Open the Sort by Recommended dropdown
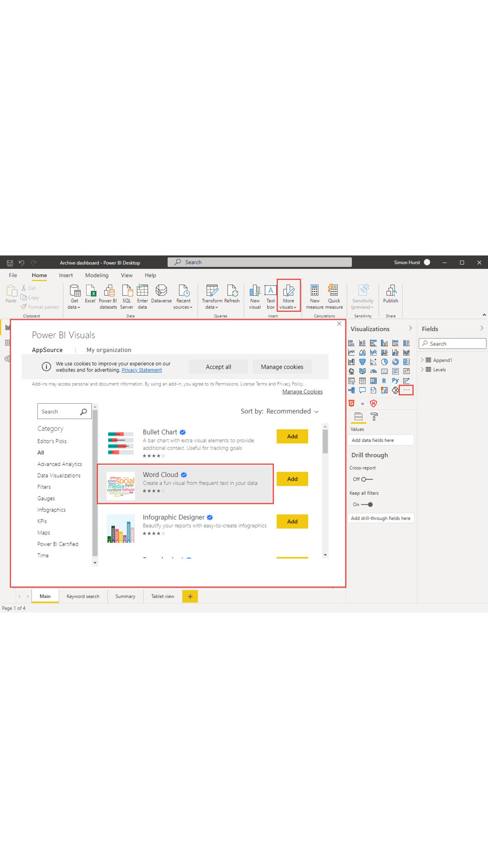 coord(292,411)
